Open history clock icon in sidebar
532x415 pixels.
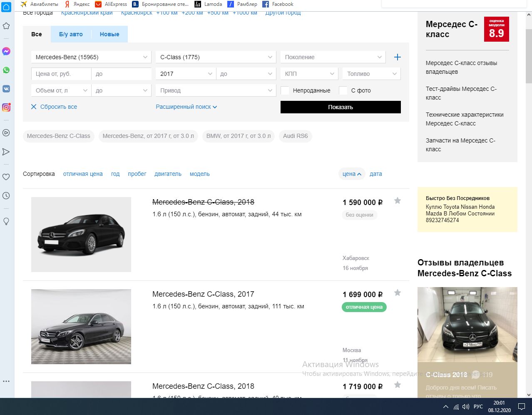[6, 195]
